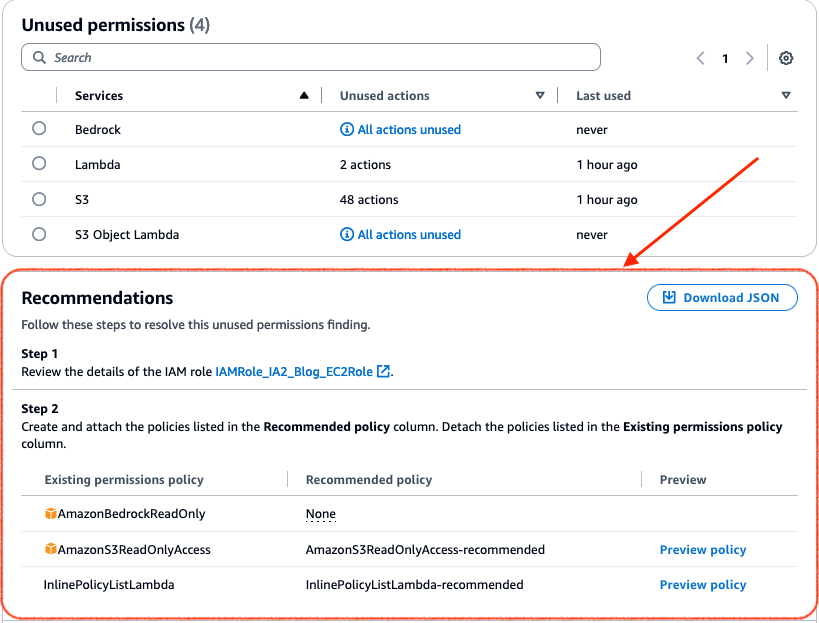This screenshot has width=819, height=623.
Task: Open IAM role via the external link icon
Action: [x=385, y=371]
